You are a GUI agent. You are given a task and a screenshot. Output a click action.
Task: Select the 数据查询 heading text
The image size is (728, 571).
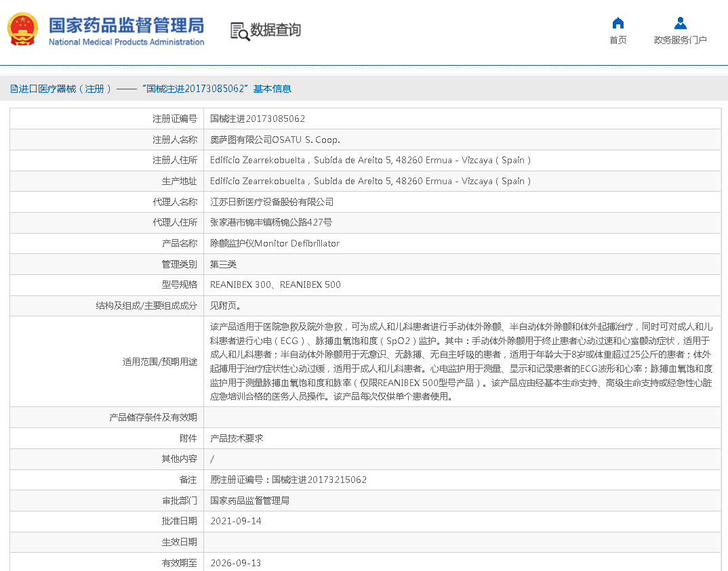point(275,30)
